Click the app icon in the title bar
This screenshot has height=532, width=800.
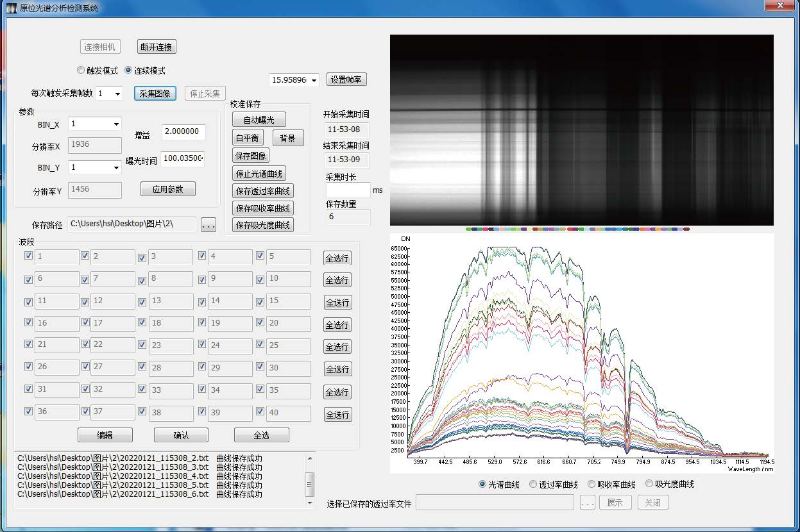[11, 9]
